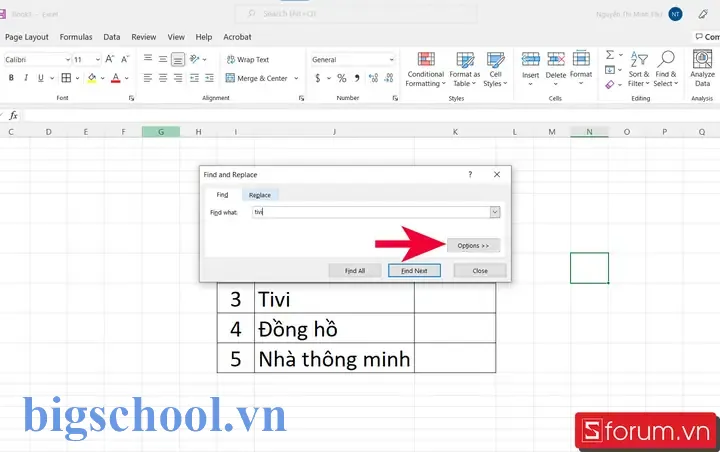
Task: Center text horizontally
Action: point(163,78)
